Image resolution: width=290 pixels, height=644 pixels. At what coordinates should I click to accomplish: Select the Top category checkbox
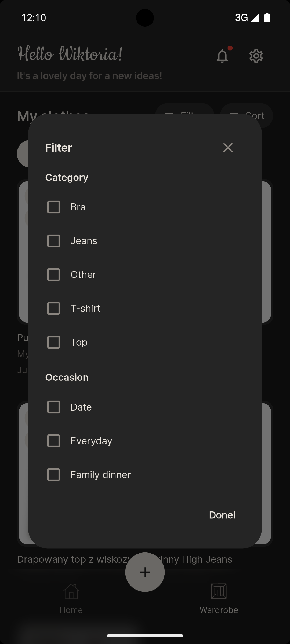[53, 342]
